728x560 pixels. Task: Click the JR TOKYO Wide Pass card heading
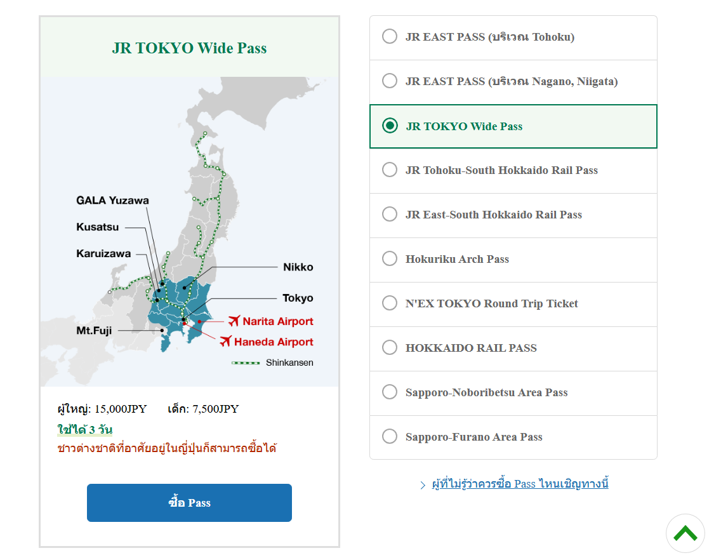coord(189,48)
